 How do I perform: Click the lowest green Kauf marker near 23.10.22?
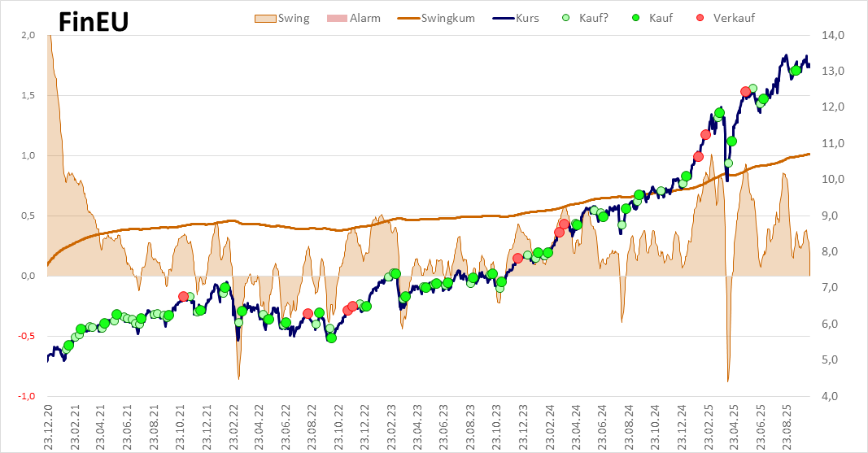[331, 338]
